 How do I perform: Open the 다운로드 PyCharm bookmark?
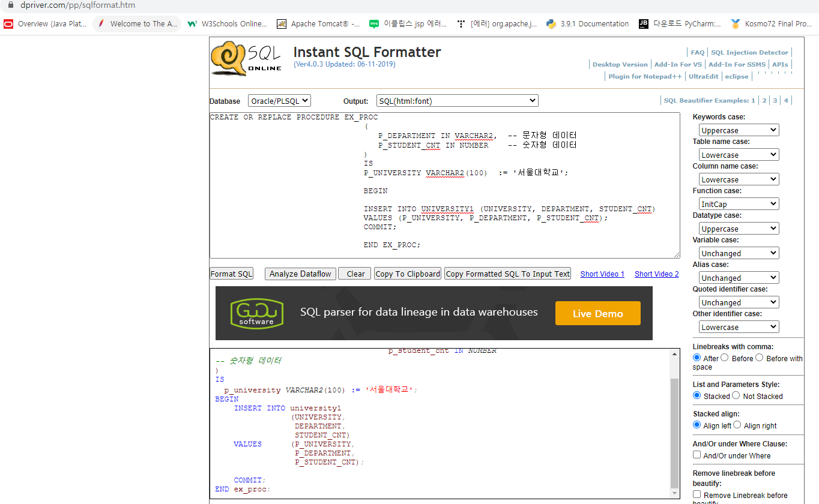pyautogui.click(x=680, y=24)
